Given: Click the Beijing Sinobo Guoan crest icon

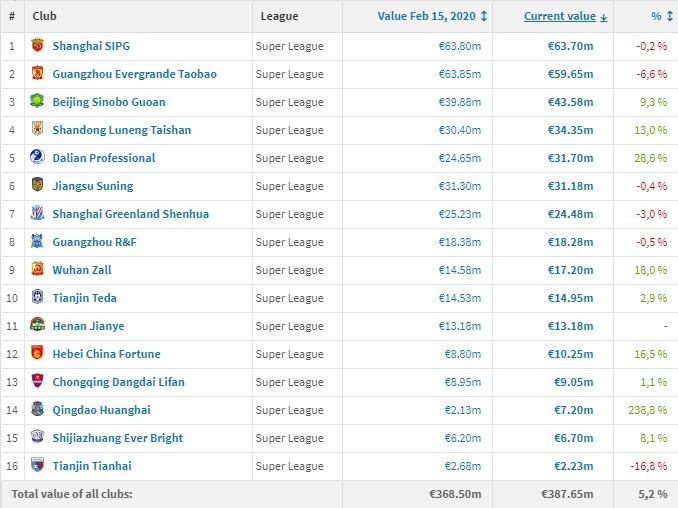Looking at the screenshot, I should [37, 102].
